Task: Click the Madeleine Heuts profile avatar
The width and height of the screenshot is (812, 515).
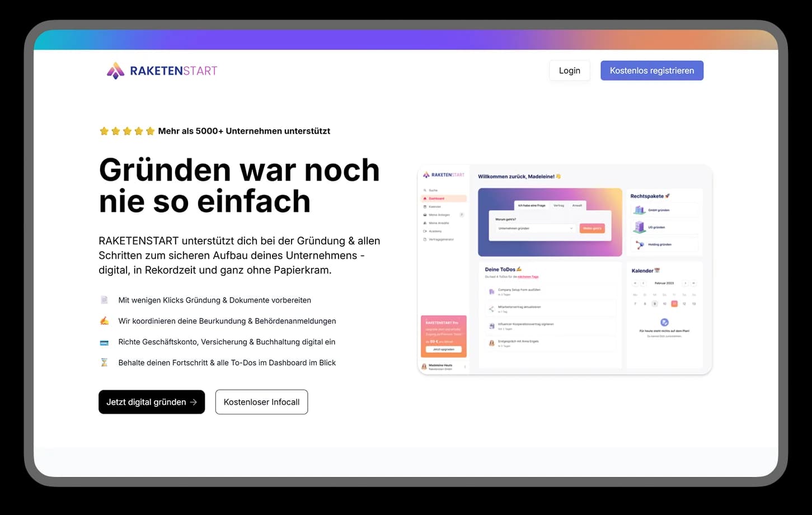Action: pos(425,367)
